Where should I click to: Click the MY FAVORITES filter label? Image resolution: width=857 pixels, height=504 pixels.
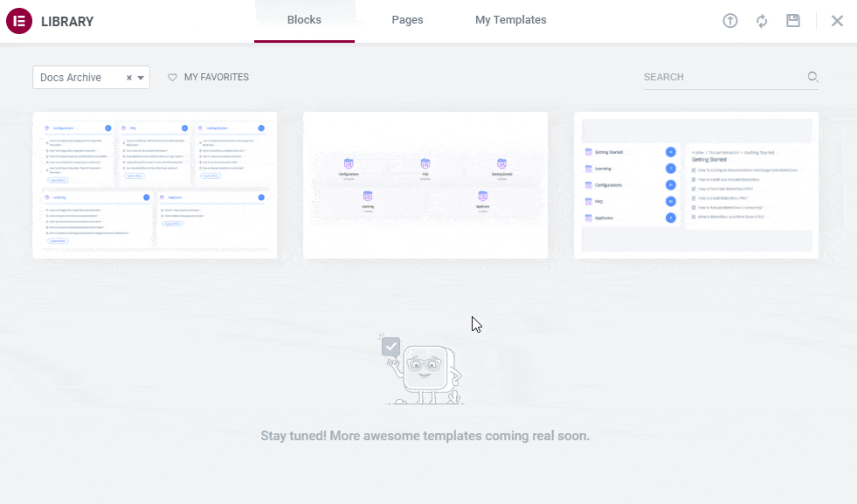point(217,77)
